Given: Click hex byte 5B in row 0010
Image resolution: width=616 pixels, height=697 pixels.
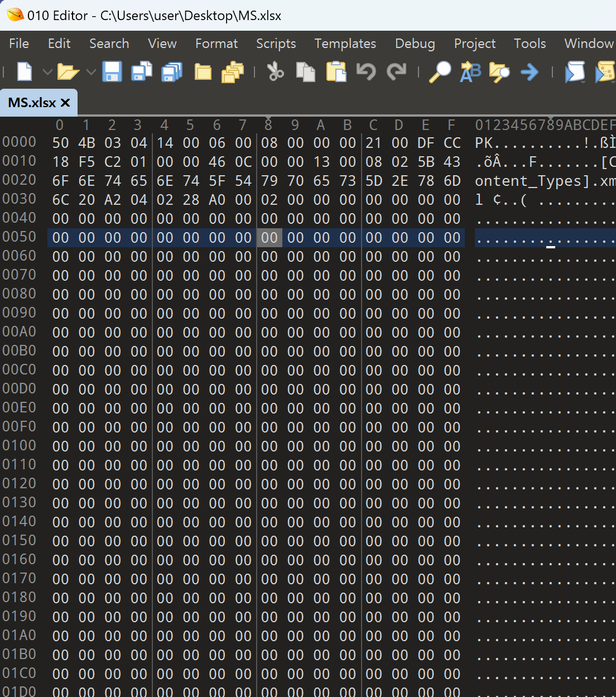Looking at the screenshot, I should (x=426, y=162).
